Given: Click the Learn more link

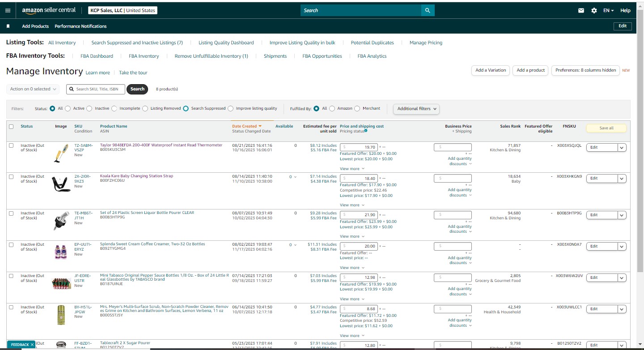Looking at the screenshot, I should [x=97, y=73].
